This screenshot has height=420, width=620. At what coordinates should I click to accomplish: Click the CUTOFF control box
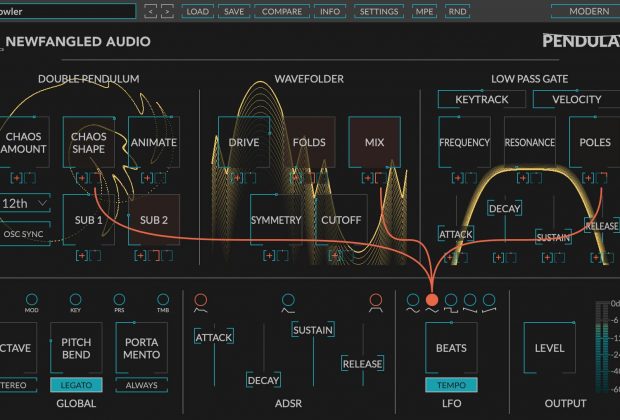[341, 220]
